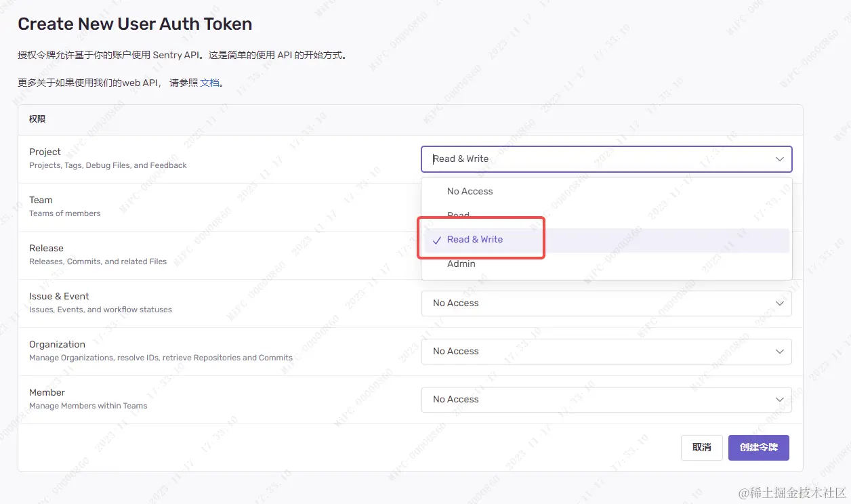The image size is (851, 504).
Task: Click the Member dropdown chevron arrow
Action: [779, 400]
